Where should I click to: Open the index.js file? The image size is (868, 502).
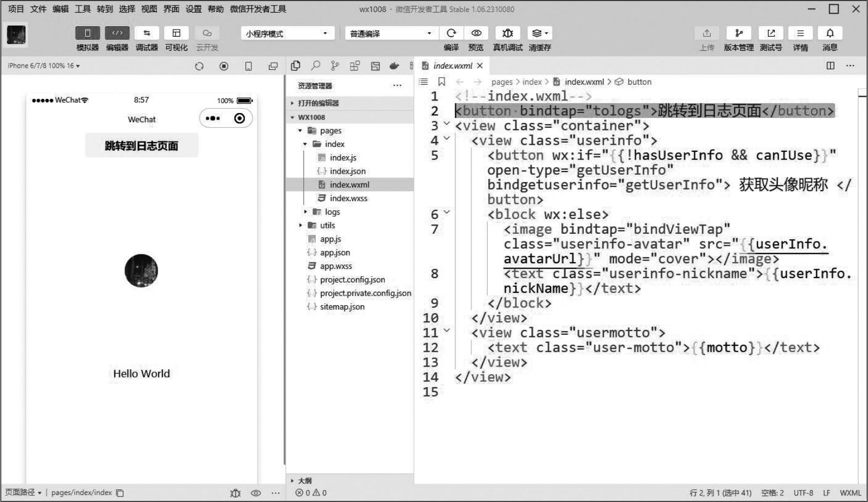343,157
